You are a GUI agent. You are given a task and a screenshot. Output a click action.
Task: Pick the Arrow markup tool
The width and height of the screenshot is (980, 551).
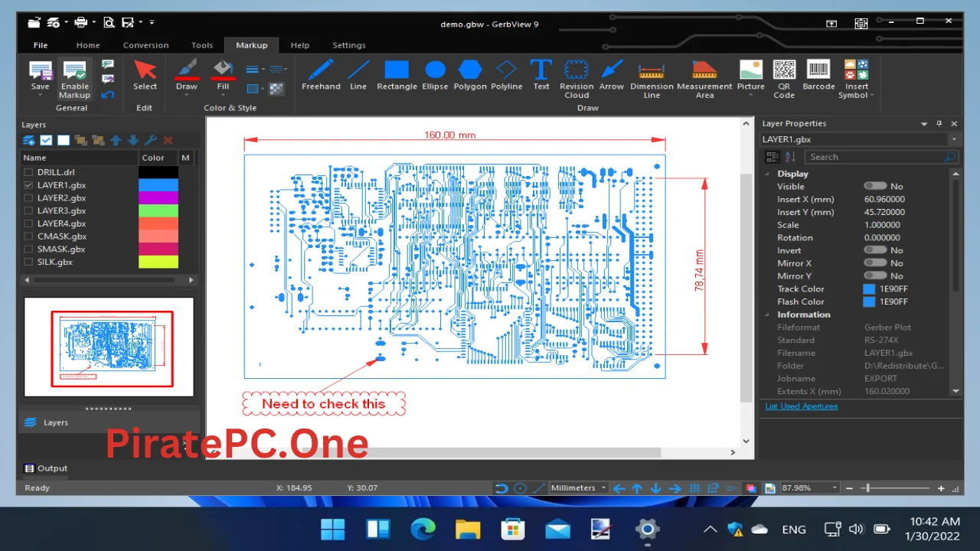(x=612, y=76)
